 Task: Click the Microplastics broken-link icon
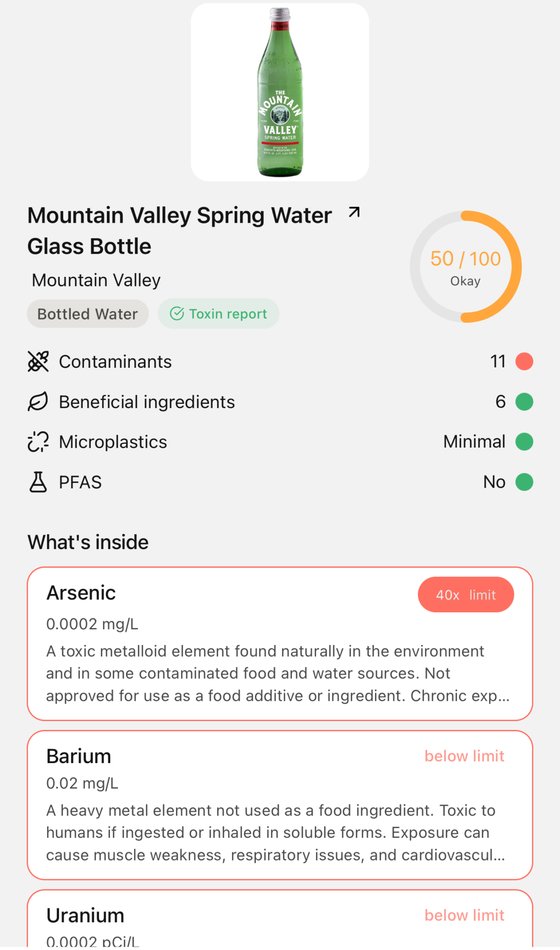pyautogui.click(x=38, y=442)
